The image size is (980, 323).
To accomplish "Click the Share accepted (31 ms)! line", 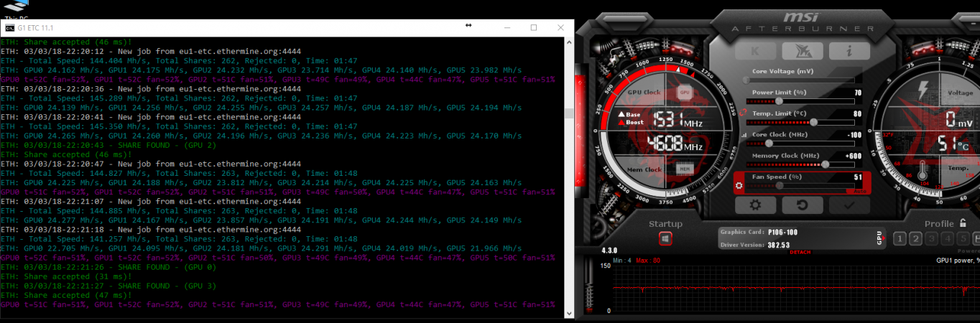I will (67, 276).
